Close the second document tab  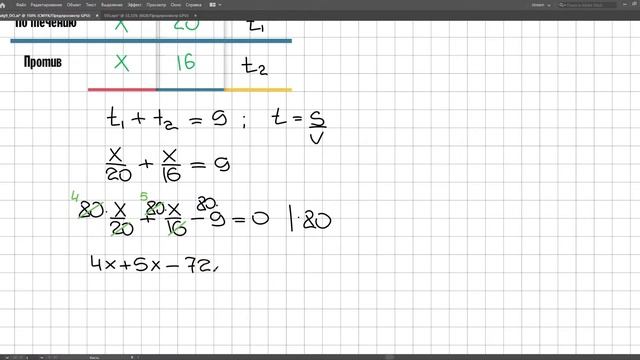pyautogui.click(x=196, y=16)
